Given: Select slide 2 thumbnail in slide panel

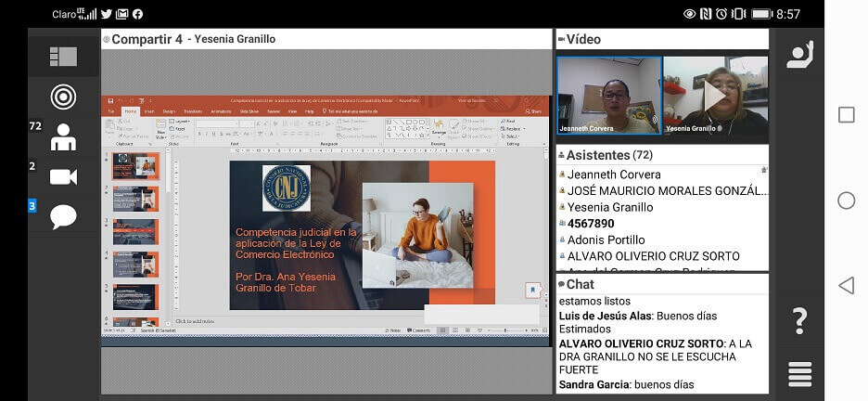Looking at the screenshot, I should pyautogui.click(x=135, y=199).
